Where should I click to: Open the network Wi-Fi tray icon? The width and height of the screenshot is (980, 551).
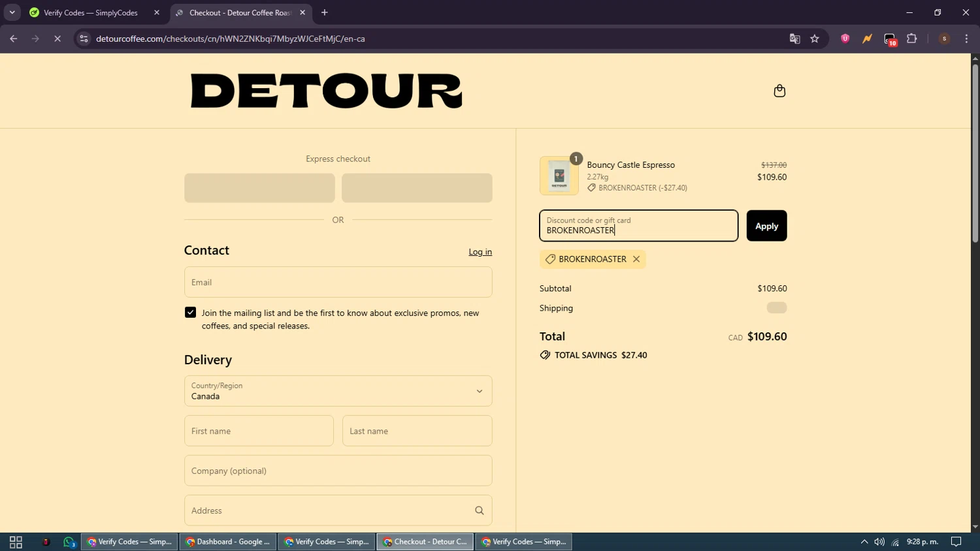click(x=895, y=542)
